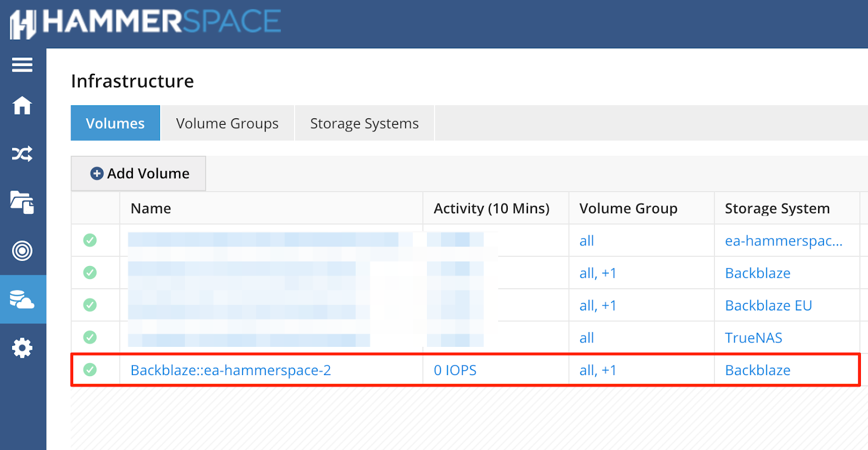Switch to the Volume Groups tab
868x450 pixels.
point(227,123)
